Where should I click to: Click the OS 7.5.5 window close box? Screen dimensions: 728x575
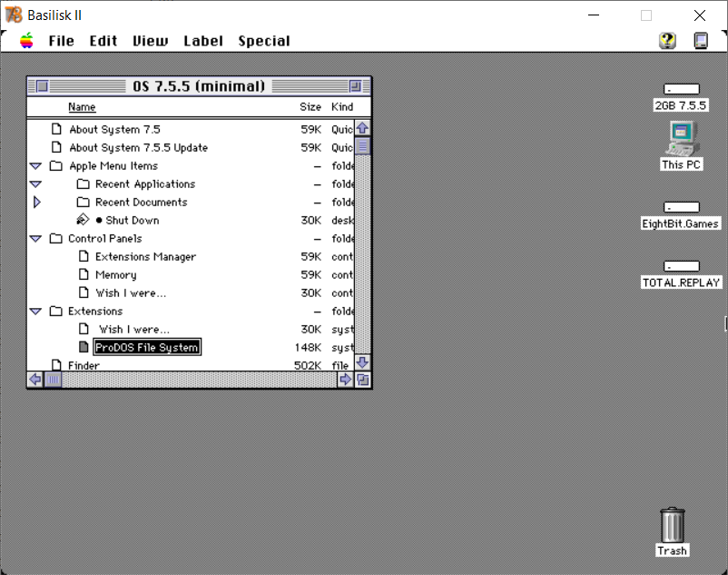tap(42, 86)
